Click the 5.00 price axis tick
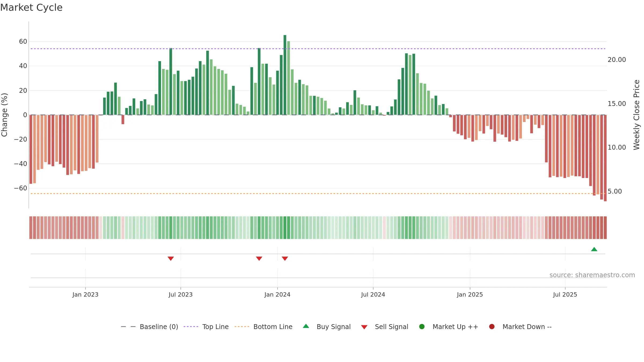644x362 pixels. pos(615,191)
